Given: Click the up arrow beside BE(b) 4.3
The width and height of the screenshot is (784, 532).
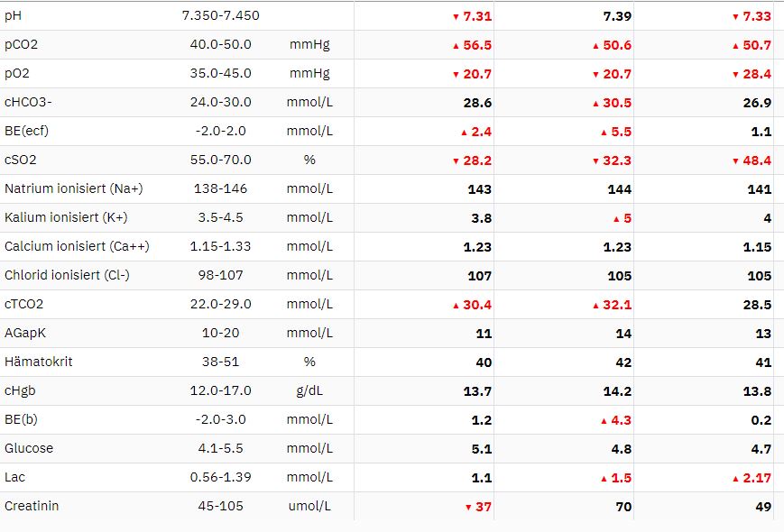Looking at the screenshot, I should [604, 422].
